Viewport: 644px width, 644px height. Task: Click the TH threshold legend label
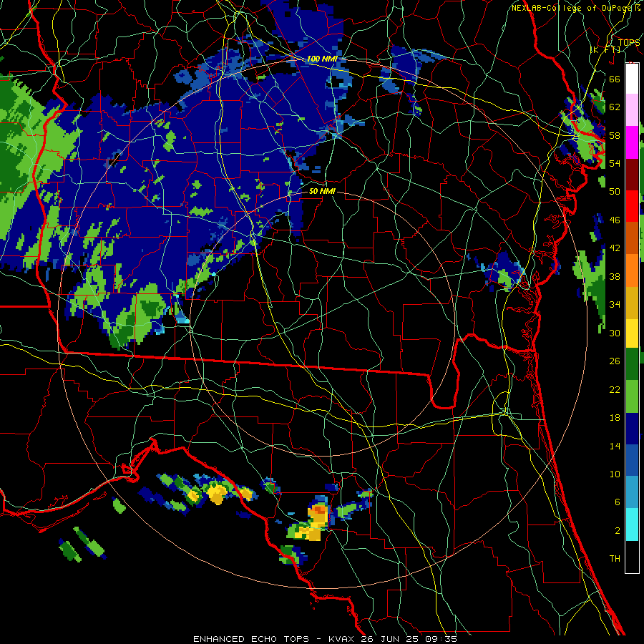[615, 559]
